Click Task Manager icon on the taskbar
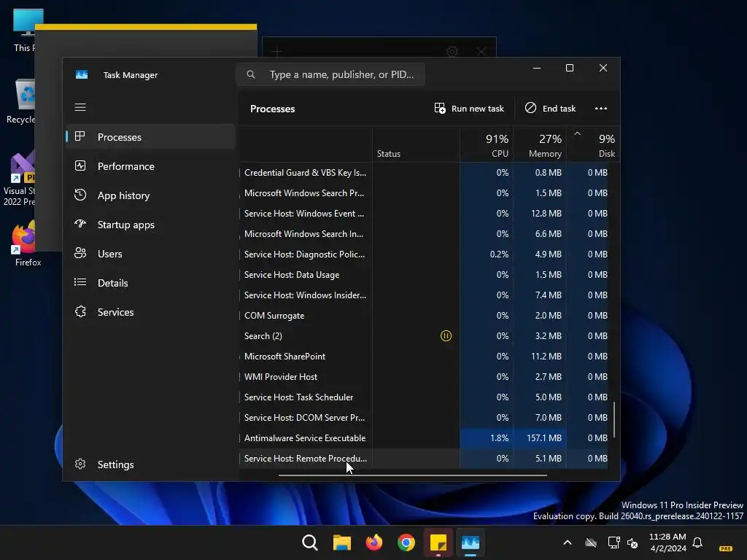 click(x=471, y=542)
